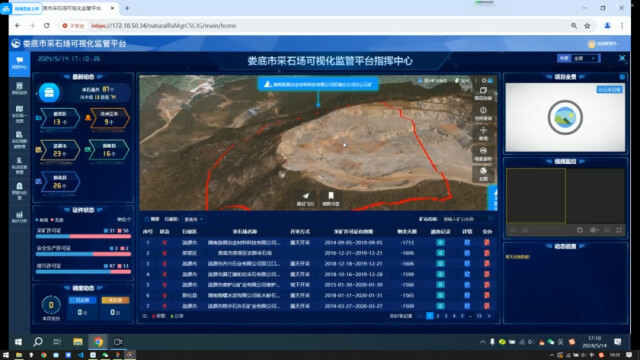Click the next page arrow in pagination

(489, 316)
